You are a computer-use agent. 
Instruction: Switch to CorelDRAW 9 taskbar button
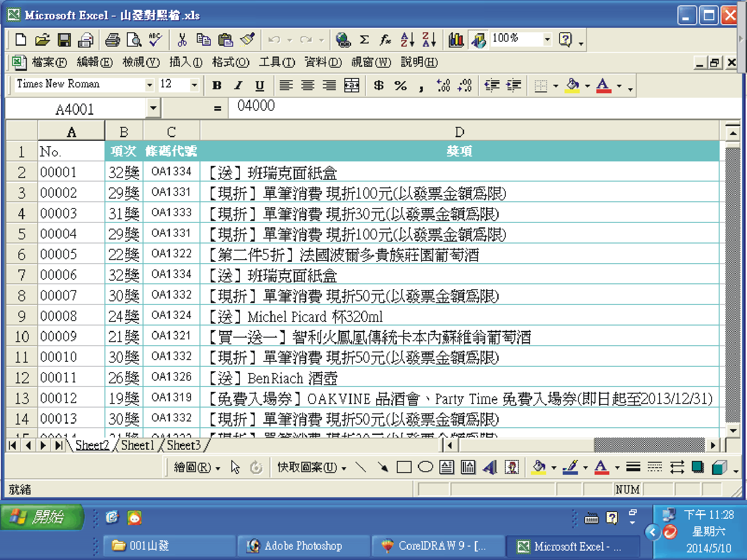438,546
